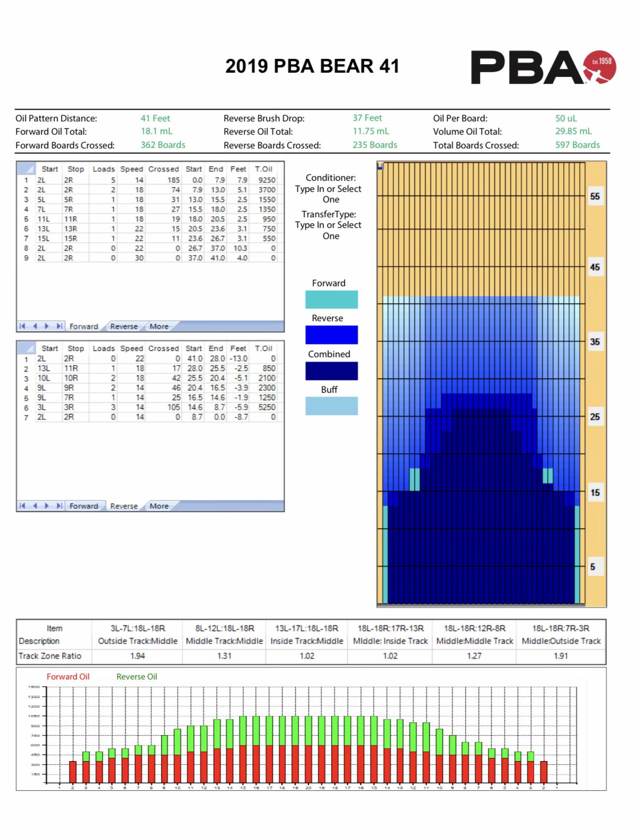Click next sheet arrow in lower table
The width and height of the screenshot is (640, 840).
pyautogui.click(x=47, y=506)
